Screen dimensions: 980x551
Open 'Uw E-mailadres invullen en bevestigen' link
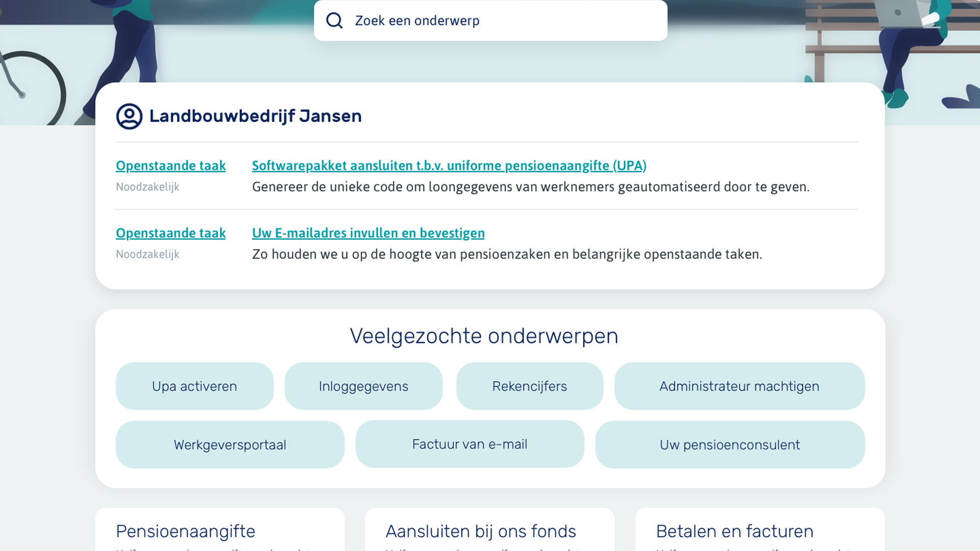pyautogui.click(x=368, y=233)
